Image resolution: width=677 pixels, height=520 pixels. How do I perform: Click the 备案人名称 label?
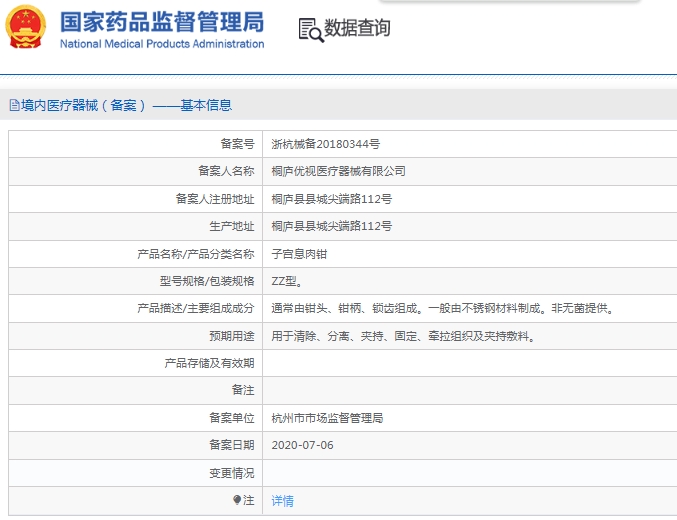tap(226, 171)
